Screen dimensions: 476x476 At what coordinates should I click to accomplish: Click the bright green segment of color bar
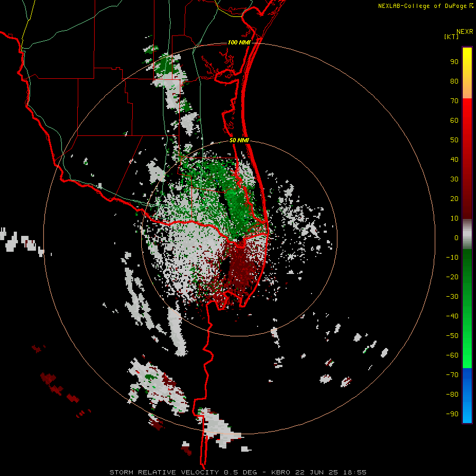(x=467, y=308)
